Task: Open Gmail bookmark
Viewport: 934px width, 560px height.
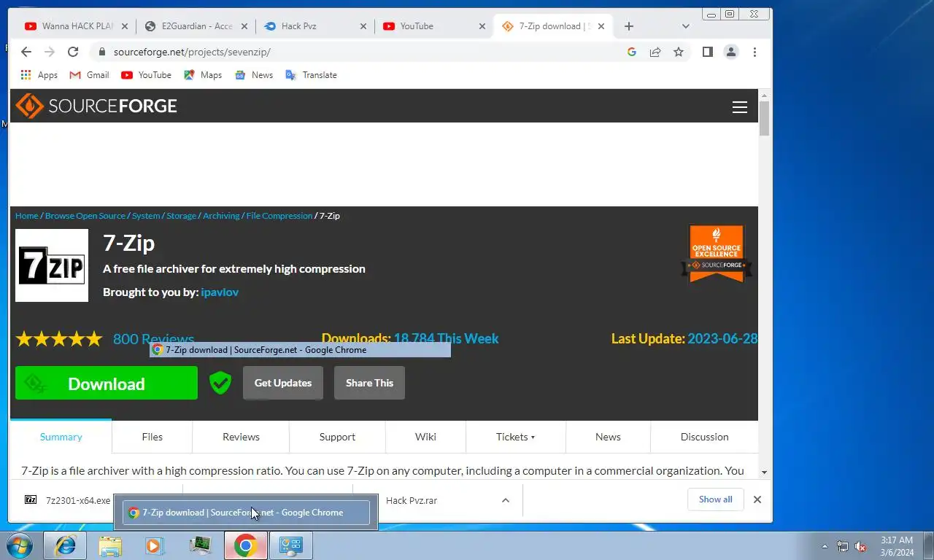Action: [89, 75]
